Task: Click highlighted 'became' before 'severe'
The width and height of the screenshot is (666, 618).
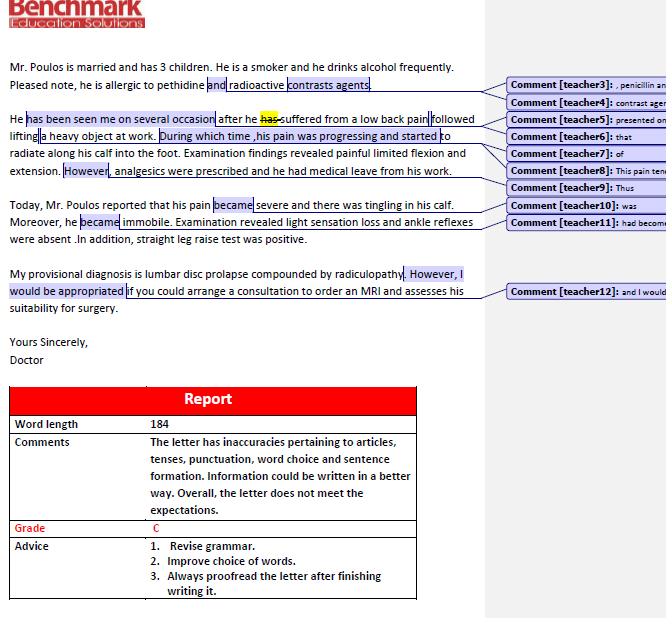Action: (233, 205)
